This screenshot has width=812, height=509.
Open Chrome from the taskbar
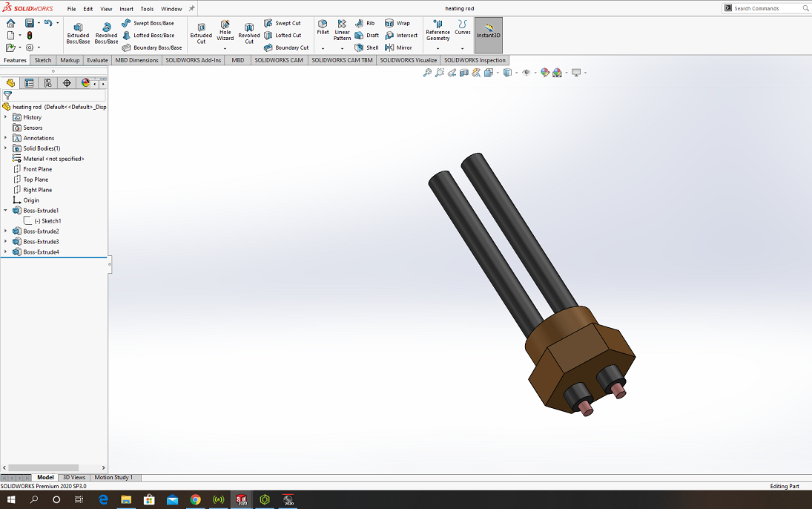tap(195, 499)
